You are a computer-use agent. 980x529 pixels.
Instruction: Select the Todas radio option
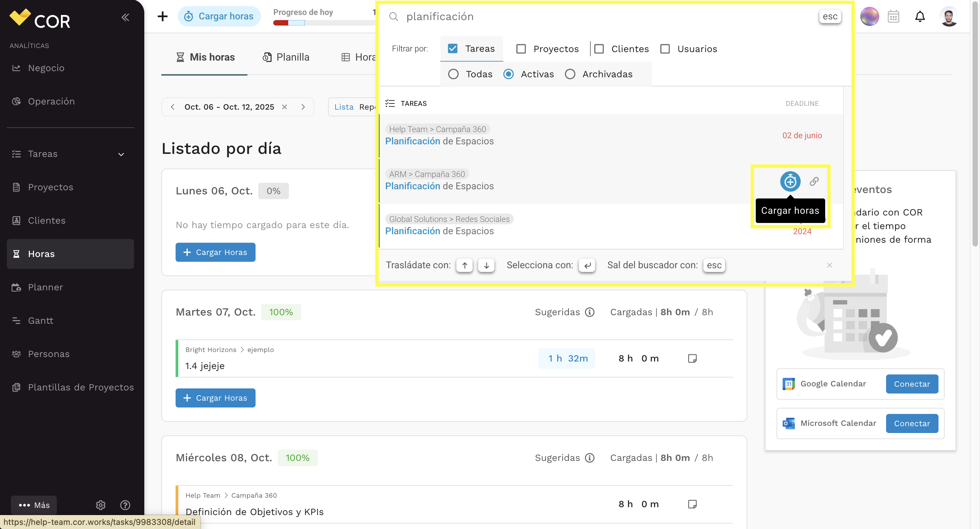pyautogui.click(x=453, y=74)
